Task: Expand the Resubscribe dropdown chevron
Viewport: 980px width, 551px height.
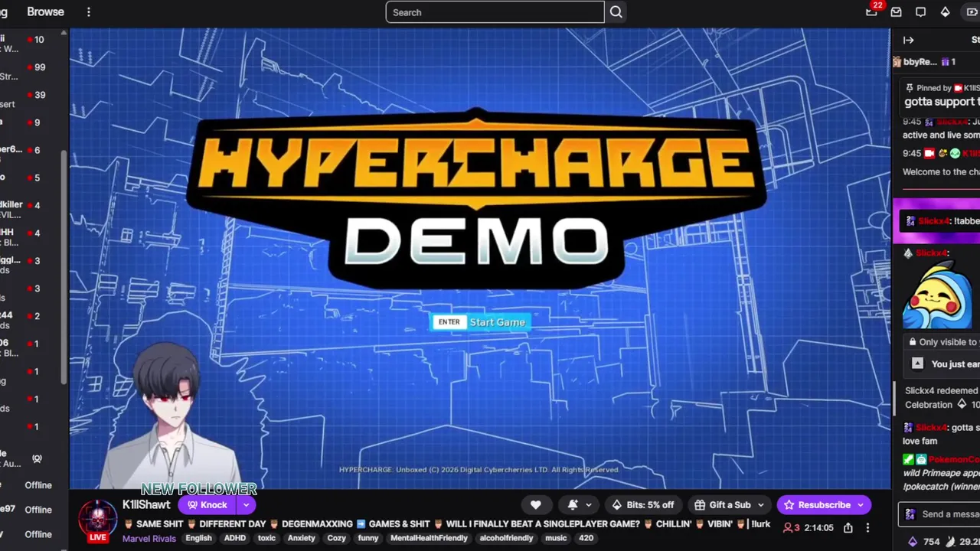Action: (x=861, y=505)
